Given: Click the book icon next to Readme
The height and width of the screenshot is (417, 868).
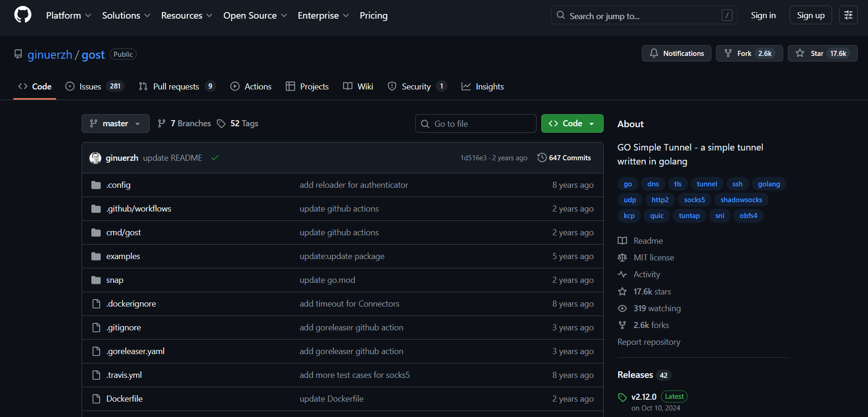Looking at the screenshot, I should click(x=622, y=241).
